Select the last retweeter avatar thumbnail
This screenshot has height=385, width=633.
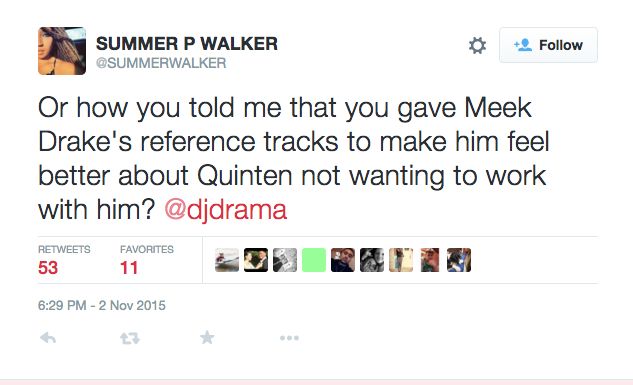click(459, 260)
